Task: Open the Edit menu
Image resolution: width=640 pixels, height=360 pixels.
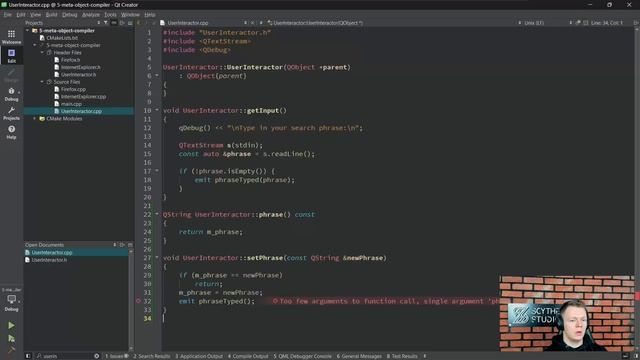Action: click(x=21, y=15)
